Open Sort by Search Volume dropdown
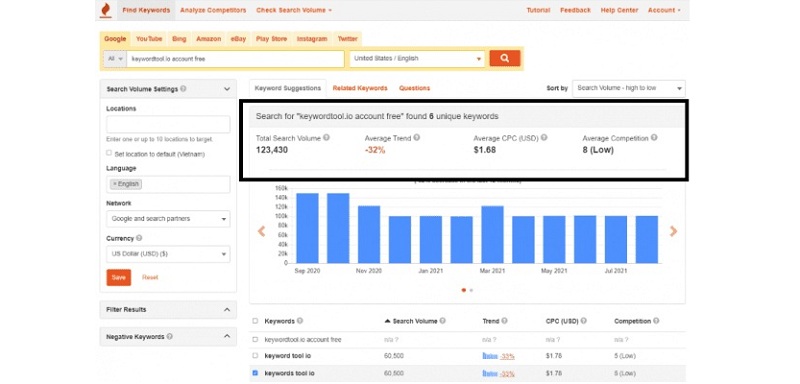 629,88
